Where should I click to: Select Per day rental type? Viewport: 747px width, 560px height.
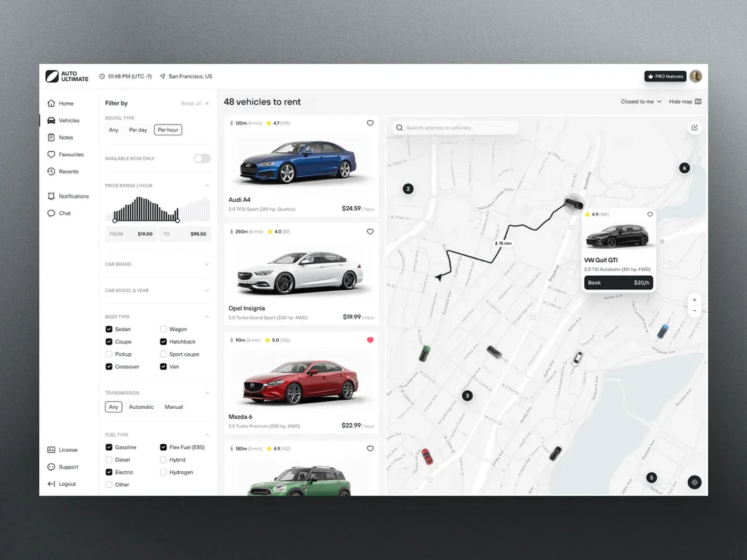(x=138, y=130)
